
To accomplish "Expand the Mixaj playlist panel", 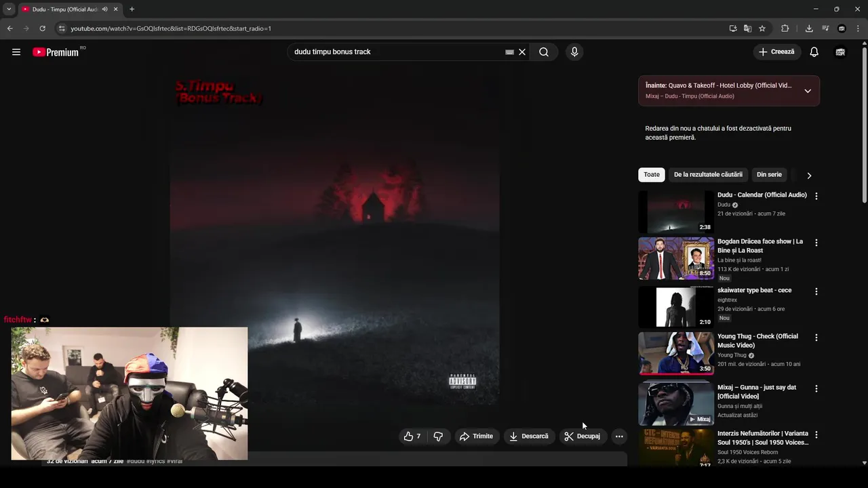I will (x=808, y=91).
